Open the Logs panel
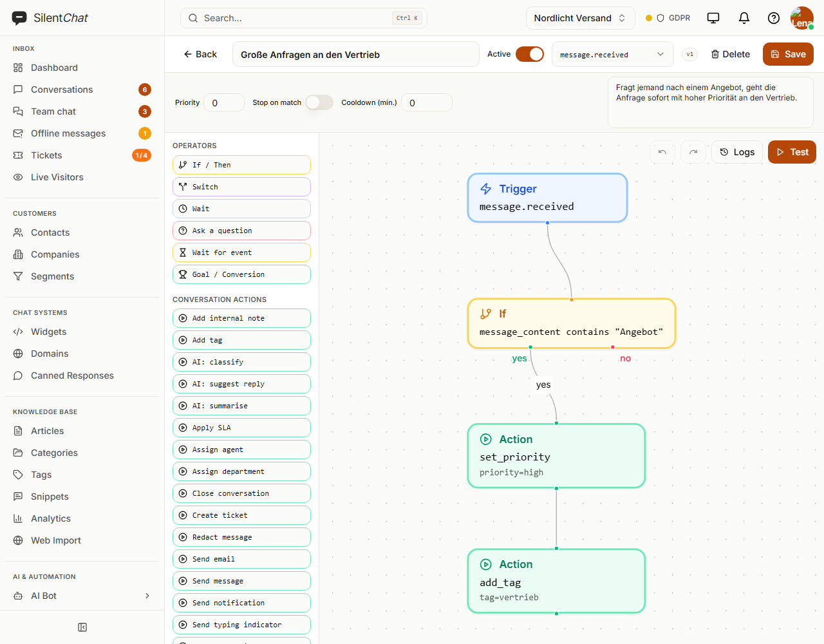 pos(737,152)
